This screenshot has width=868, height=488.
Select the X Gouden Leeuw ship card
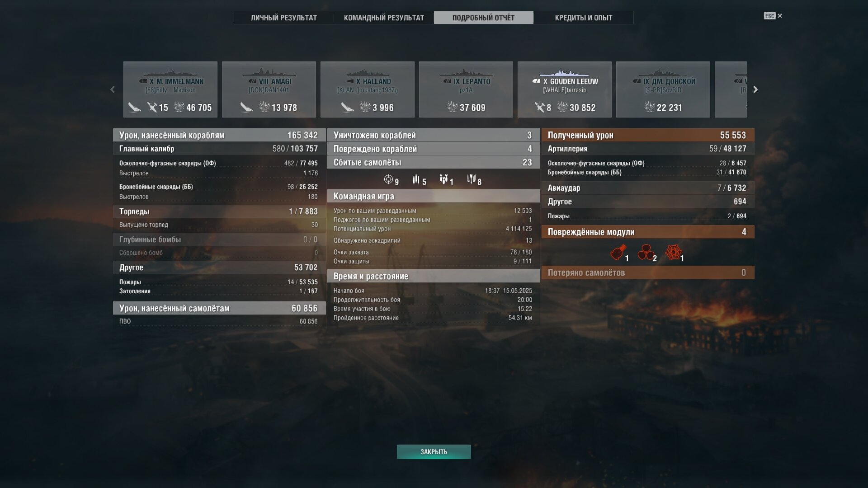point(565,89)
